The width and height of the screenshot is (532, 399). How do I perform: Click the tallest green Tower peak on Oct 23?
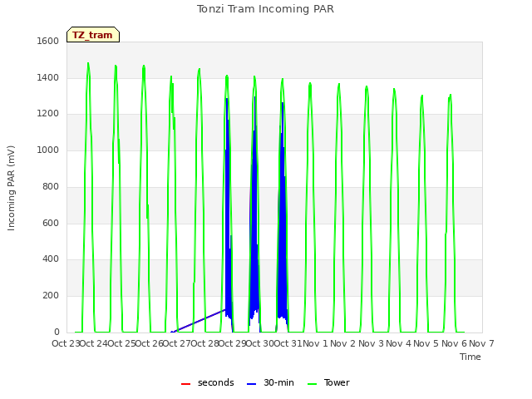pos(88,64)
